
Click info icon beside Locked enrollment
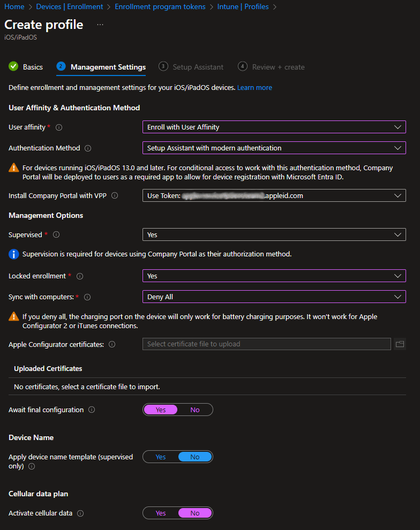[x=80, y=276]
